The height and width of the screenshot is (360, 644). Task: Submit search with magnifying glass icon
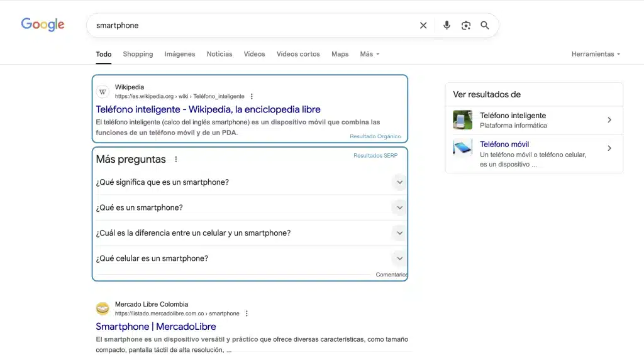485,26
